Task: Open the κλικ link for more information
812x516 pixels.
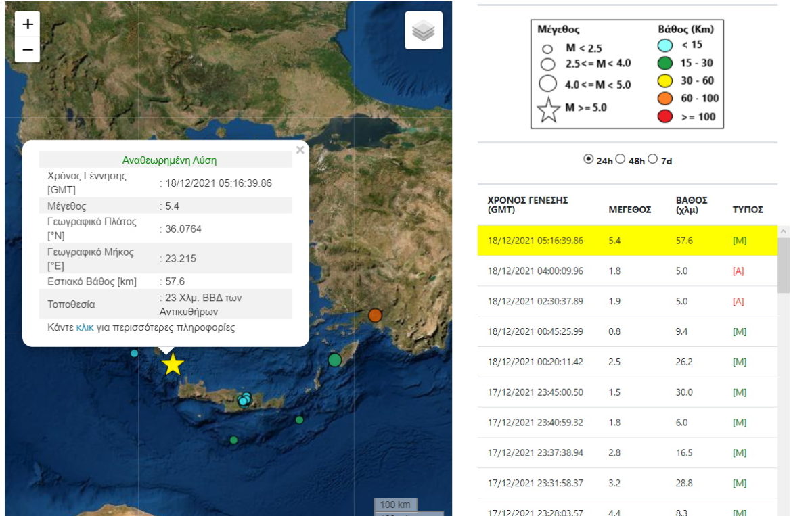Action: coord(85,327)
